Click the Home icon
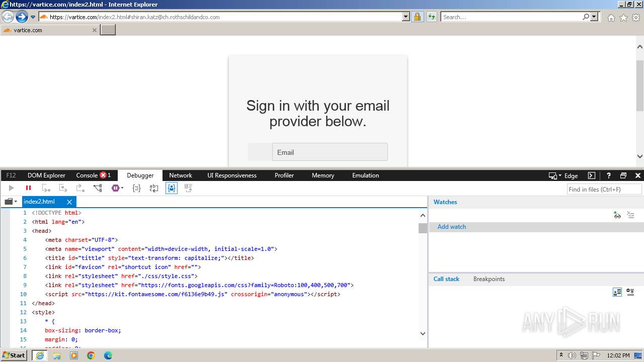 pos(611,18)
